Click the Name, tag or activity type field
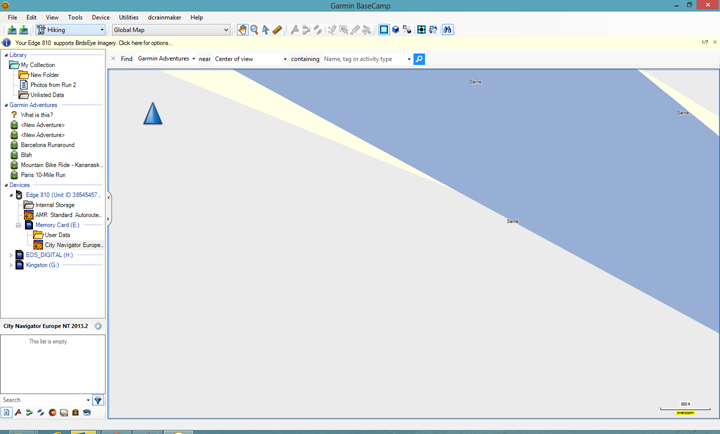The image size is (720, 434). [x=363, y=59]
